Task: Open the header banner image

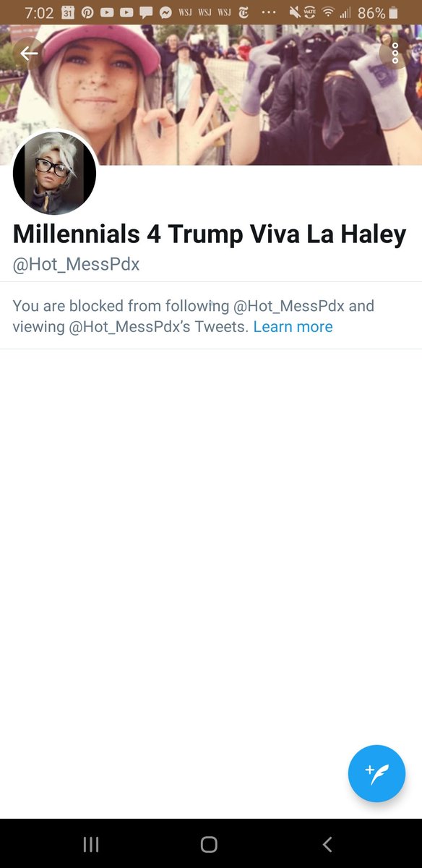Action: point(211,95)
